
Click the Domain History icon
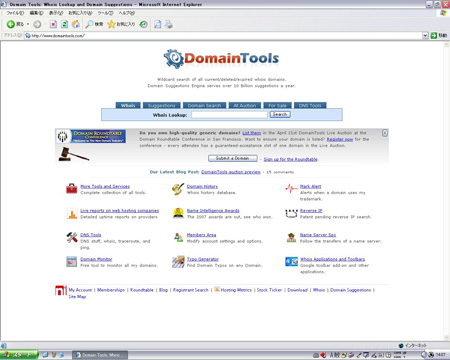178,189
